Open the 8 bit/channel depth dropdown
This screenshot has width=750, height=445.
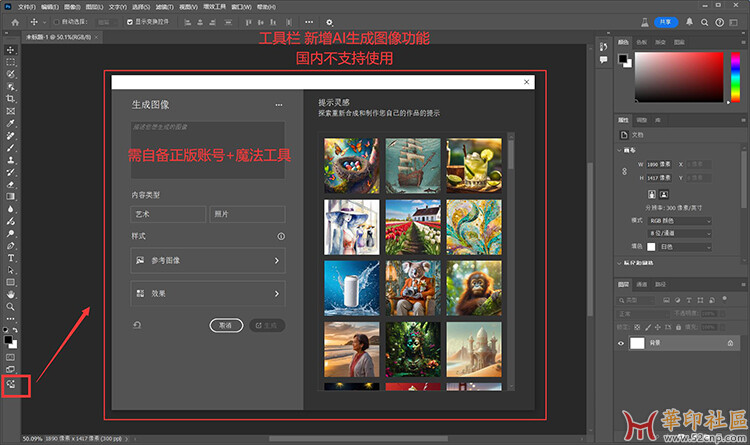click(x=680, y=233)
